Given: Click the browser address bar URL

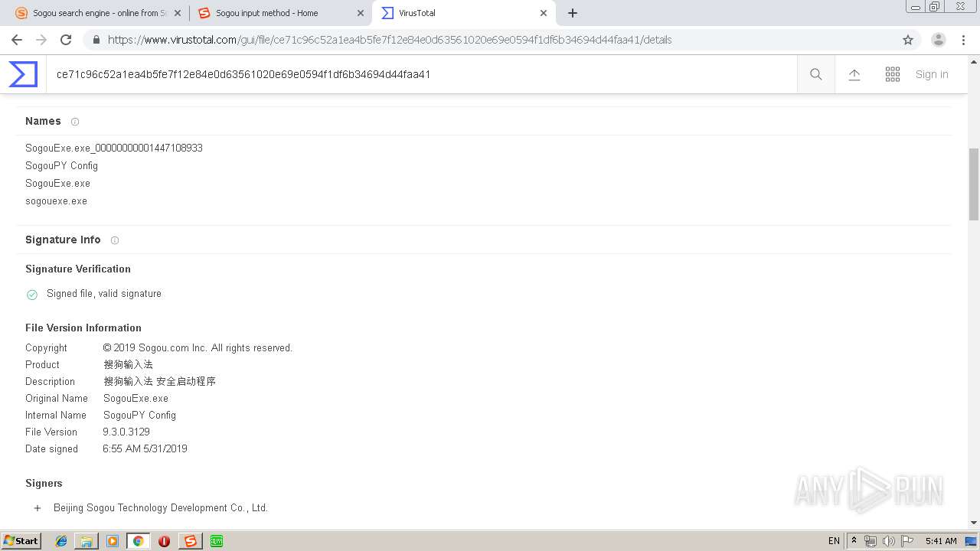Looking at the screenshot, I should tap(390, 40).
